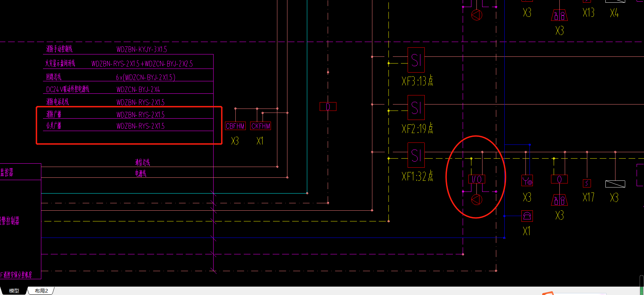The height and width of the screenshot is (295, 644).
Task: Select the SI box above XF3:13点
Action: tap(416, 60)
